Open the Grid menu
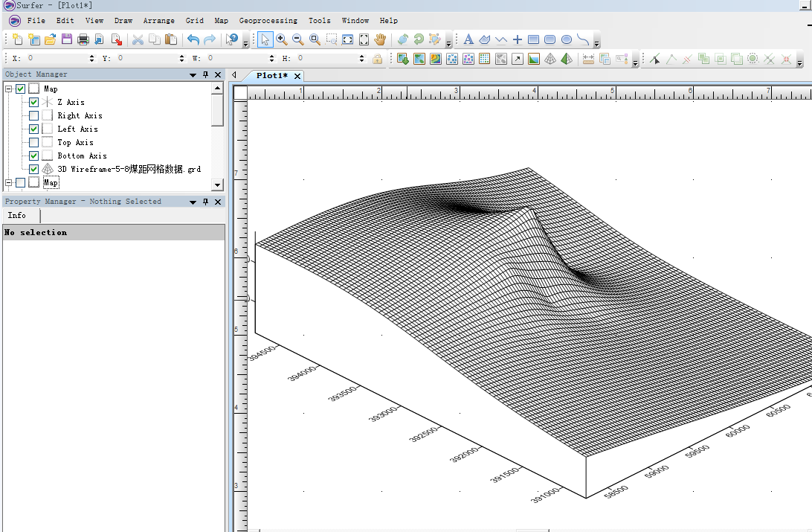This screenshot has width=812, height=532. pos(194,21)
